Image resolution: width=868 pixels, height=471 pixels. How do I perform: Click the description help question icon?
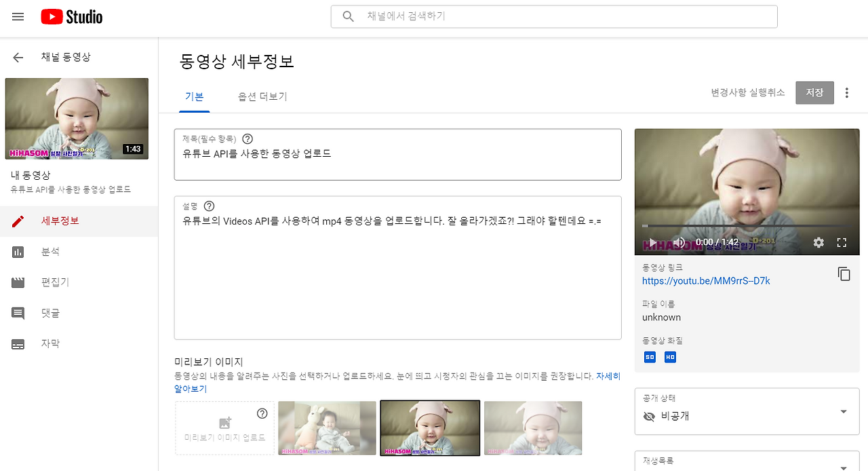click(x=209, y=206)
